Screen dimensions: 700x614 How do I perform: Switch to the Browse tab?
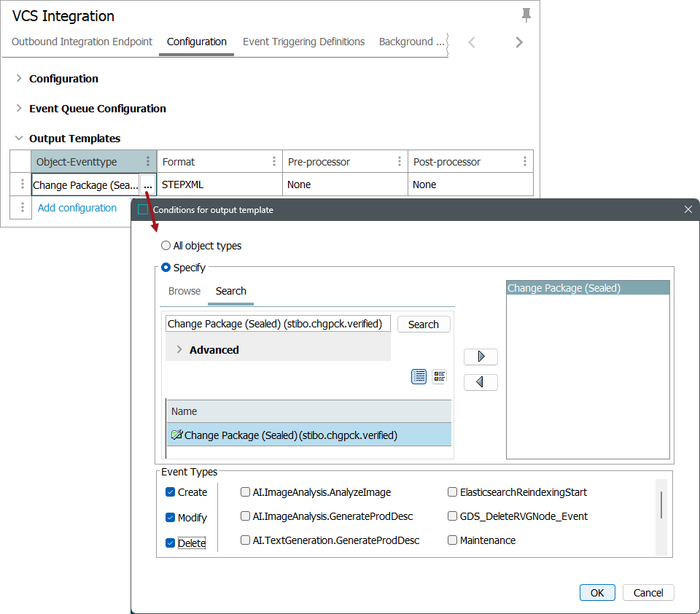184,291
